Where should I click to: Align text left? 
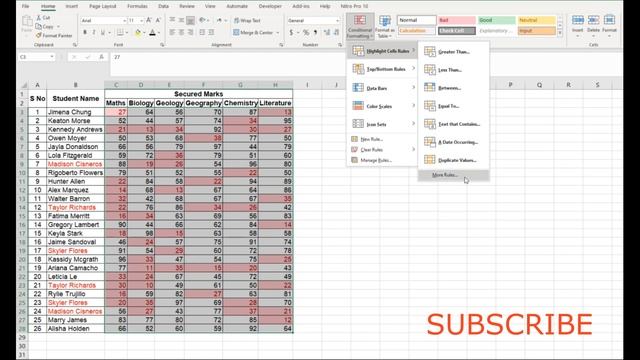(x=172, y=32)
